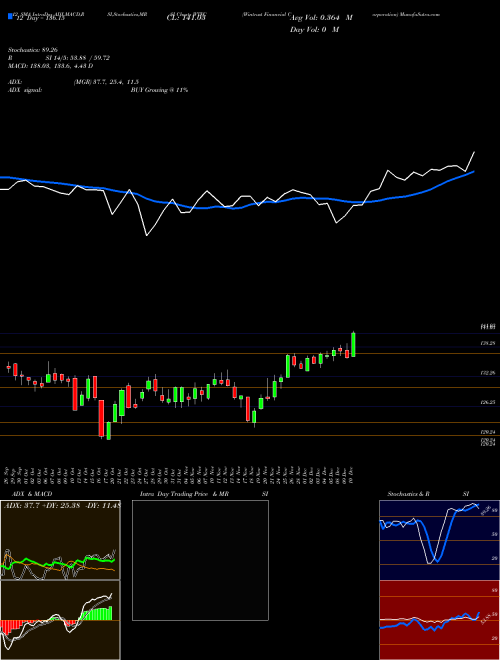Viewport: 500px width, 660px height.
Task: Click the BUY Growing @ 11% signal text
Action: pyautogui.click(x=159, y=90)
